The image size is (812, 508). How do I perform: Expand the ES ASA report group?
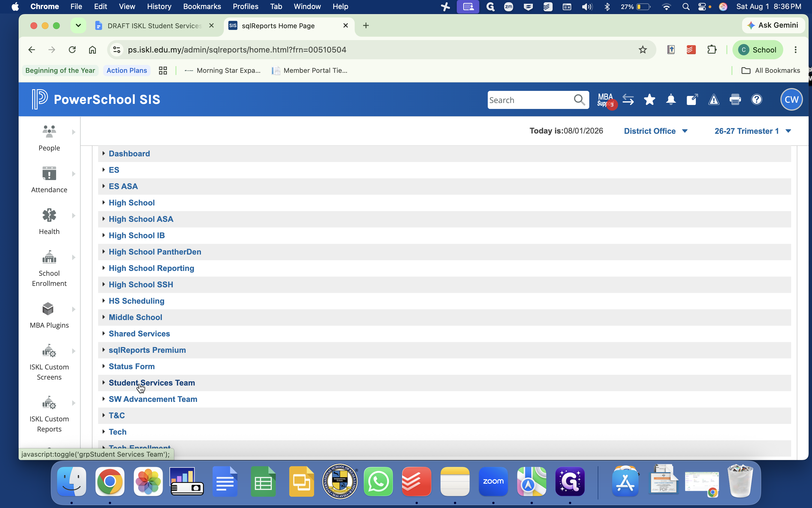click(x=123, y=186)
